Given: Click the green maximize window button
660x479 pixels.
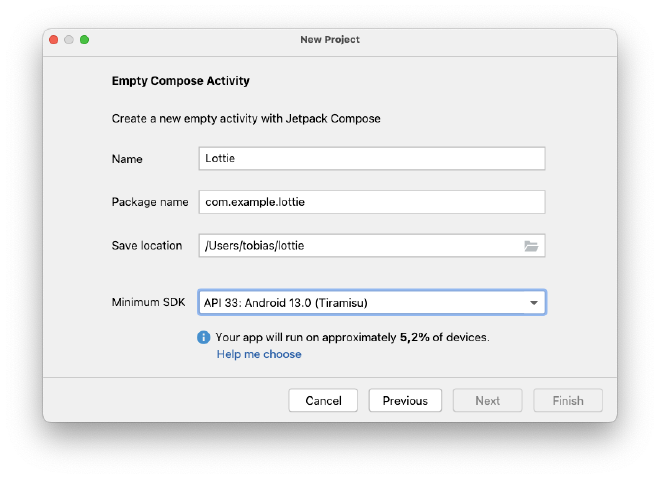Looking at the screenshot, I should (85, 39).
